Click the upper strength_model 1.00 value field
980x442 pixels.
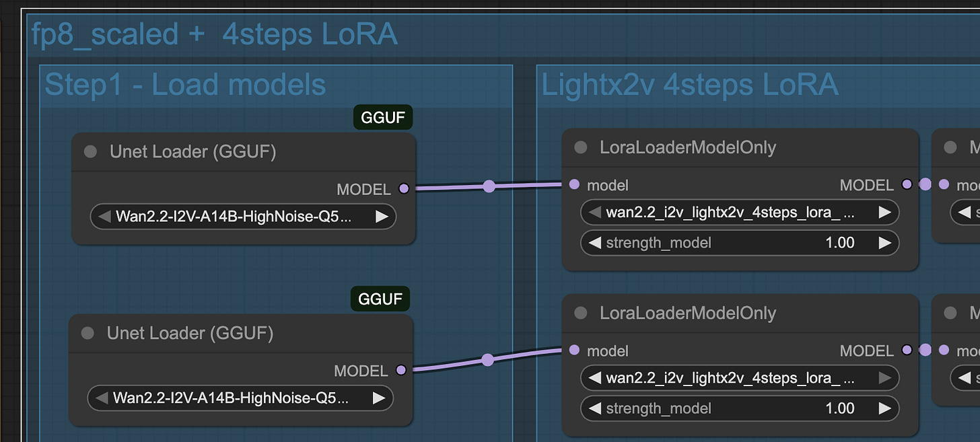740,243
